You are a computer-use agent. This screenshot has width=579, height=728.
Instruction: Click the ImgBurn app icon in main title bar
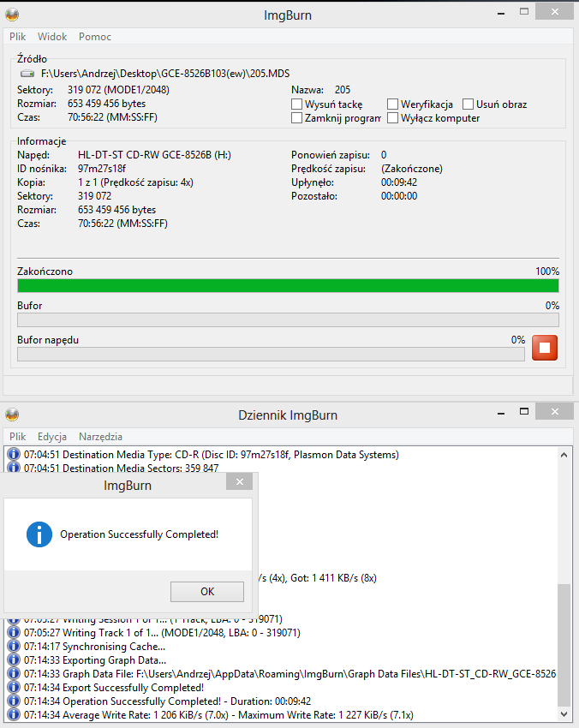coord(12,15)
